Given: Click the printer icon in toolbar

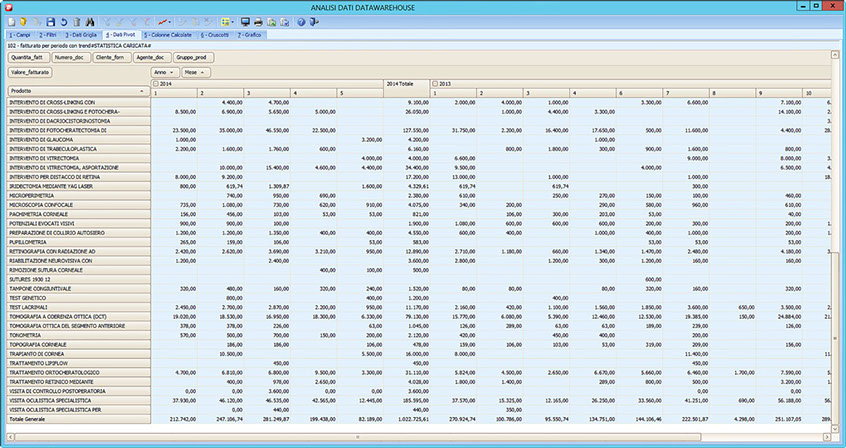Looking at the screenshot, I should click(x=258, y=21).
